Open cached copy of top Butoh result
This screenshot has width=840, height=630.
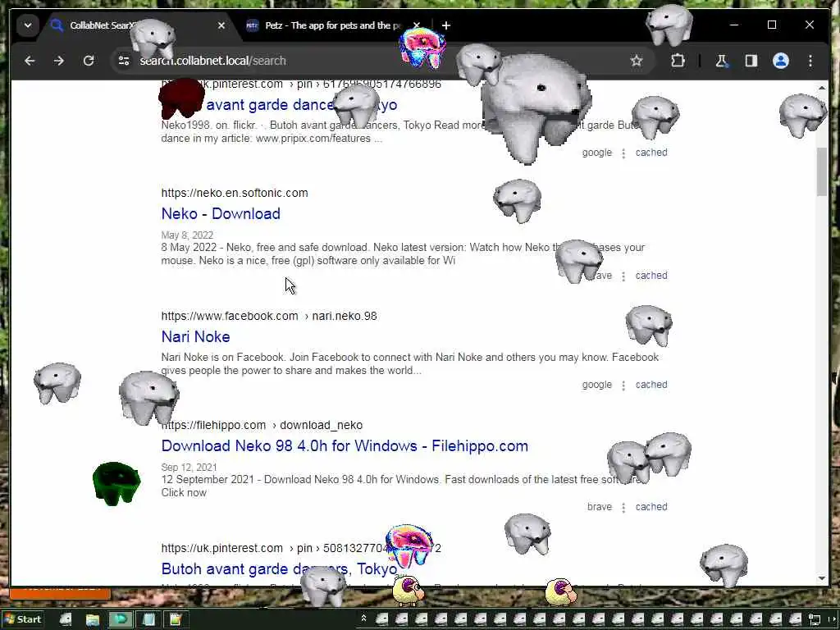pyautogui.click(x=651, y=153)
